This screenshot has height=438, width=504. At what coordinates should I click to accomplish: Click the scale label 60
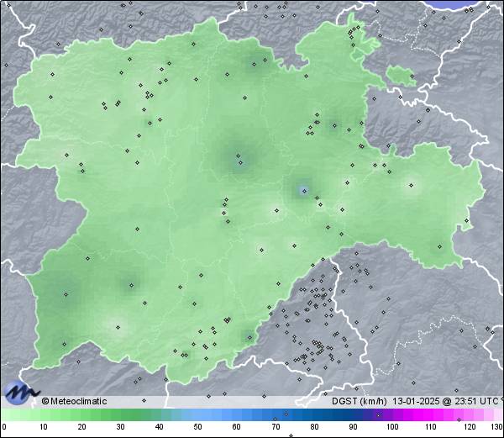(x=237, y=427)
